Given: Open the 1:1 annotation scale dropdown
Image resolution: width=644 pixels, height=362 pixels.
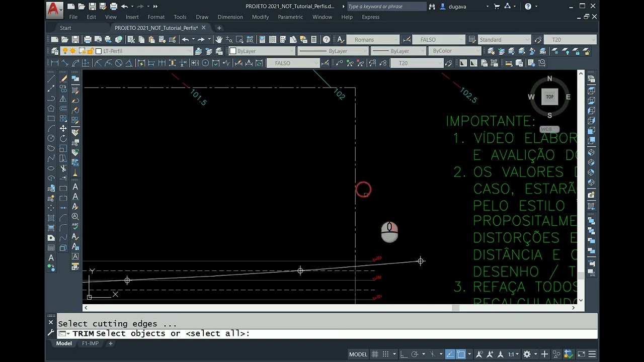Looking at the screenshot, I should pos(513,354).
